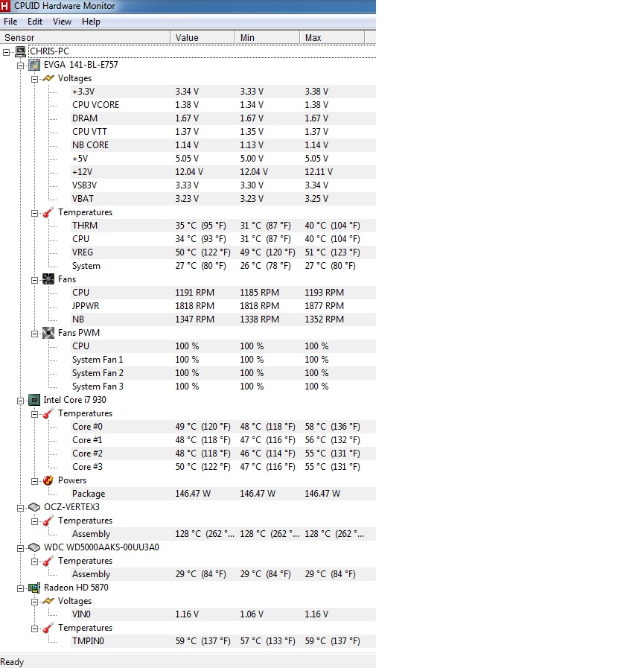Collapse the WDC WD5000AAKS node
Image resolution: width=644 pixels, height=668 pixels.
(x=20, y=548)
